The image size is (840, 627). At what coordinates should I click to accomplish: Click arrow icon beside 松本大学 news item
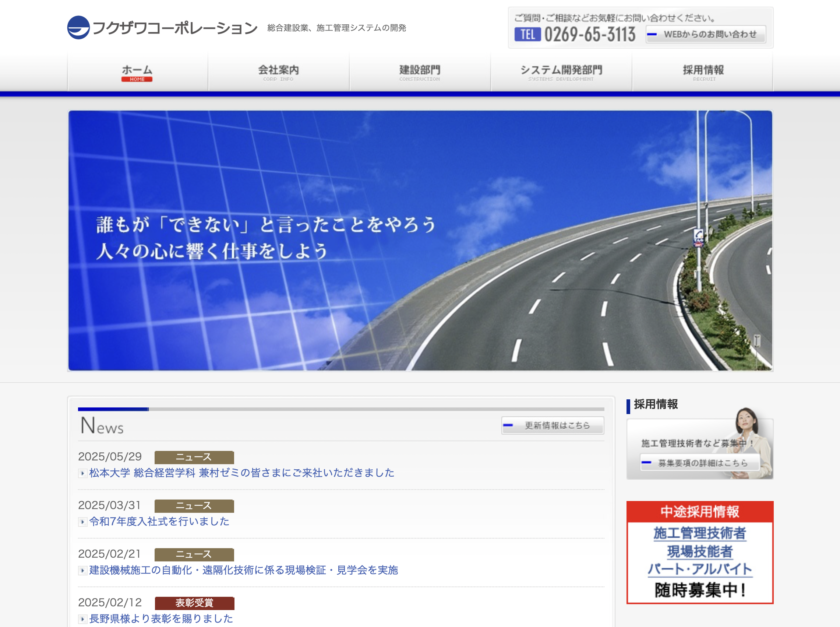(x=82, y=473)
